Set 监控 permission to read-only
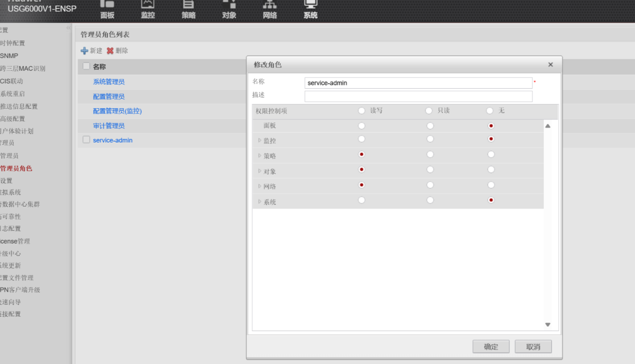This screenshot has width=635, height=364. 430,139
